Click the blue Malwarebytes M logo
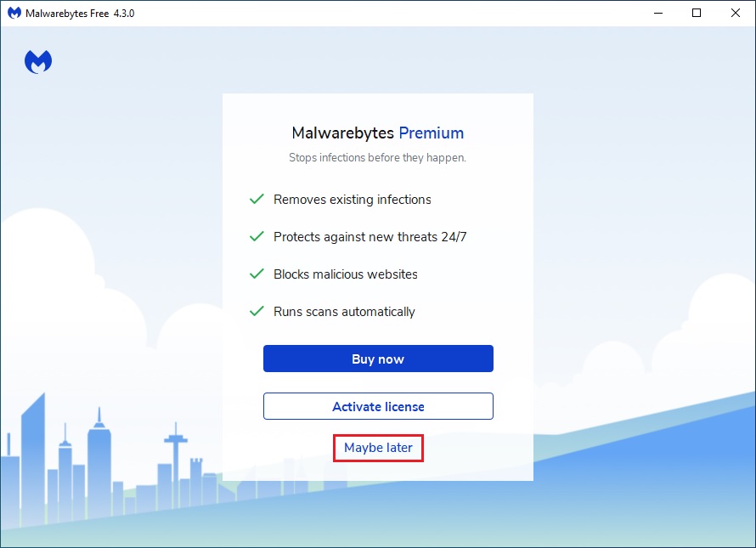This screenshot has width=756, height=548. [37, 60]
